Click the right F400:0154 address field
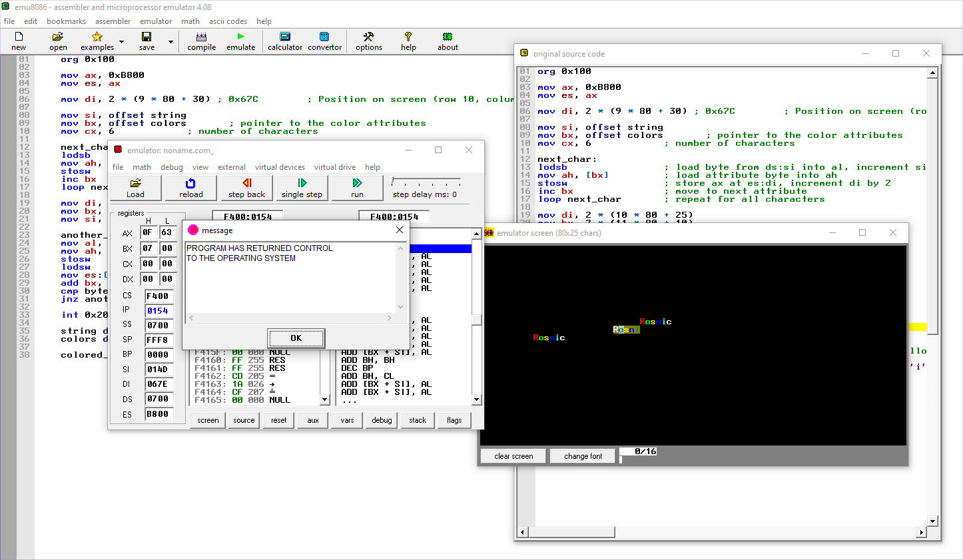This screenshot has height=560, width=963. point(394,216)
